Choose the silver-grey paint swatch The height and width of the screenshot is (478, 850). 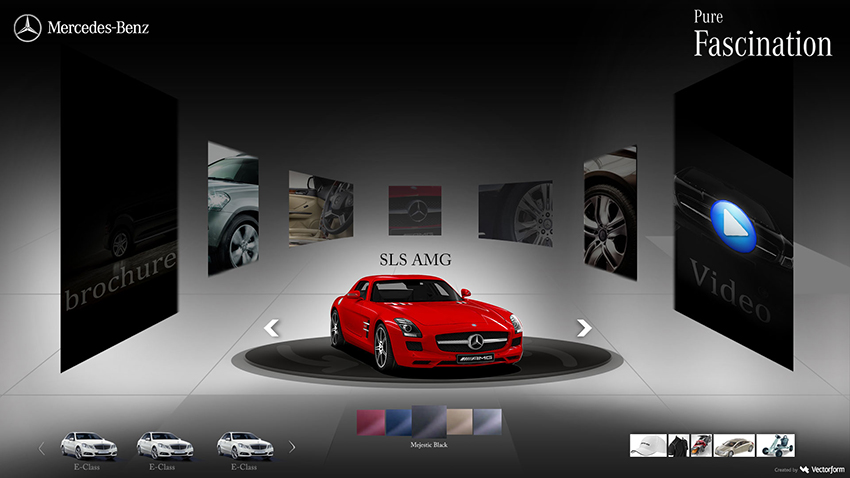click(487, 422)
